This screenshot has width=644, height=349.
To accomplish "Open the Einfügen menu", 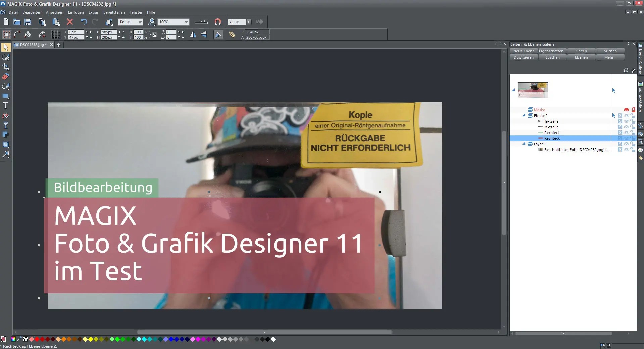I will (76, 12).
